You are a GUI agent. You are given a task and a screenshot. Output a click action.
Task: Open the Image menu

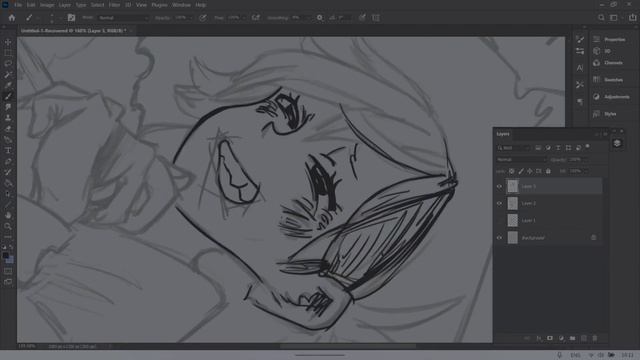[47, 5]
